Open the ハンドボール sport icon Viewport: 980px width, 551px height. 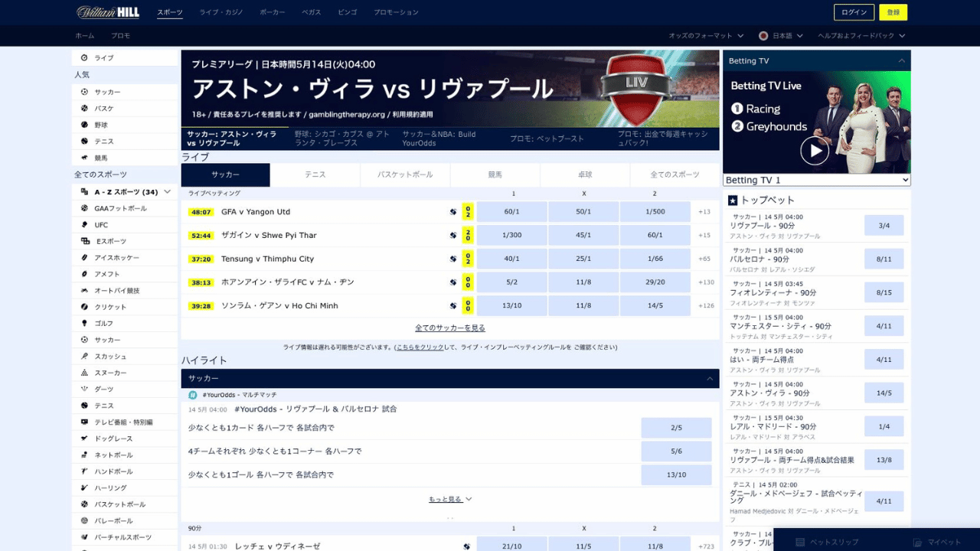pos(85,471)
